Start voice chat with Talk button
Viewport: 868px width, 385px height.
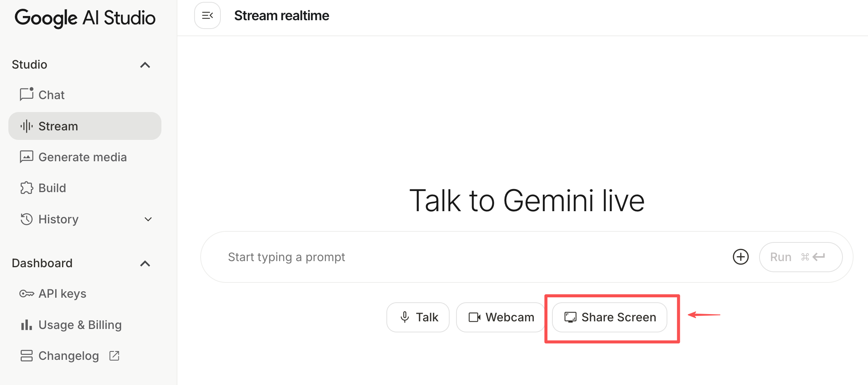[418, 317]
